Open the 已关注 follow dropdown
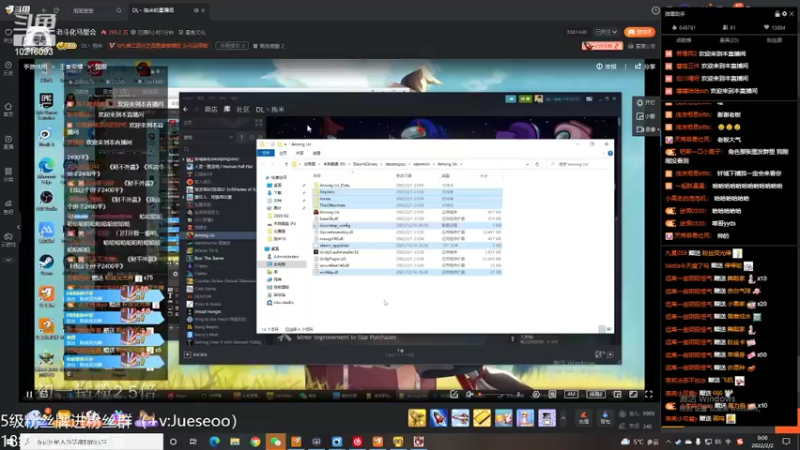Image resolution: width=800 pixels, height=450 pixels. pos(606,32)
